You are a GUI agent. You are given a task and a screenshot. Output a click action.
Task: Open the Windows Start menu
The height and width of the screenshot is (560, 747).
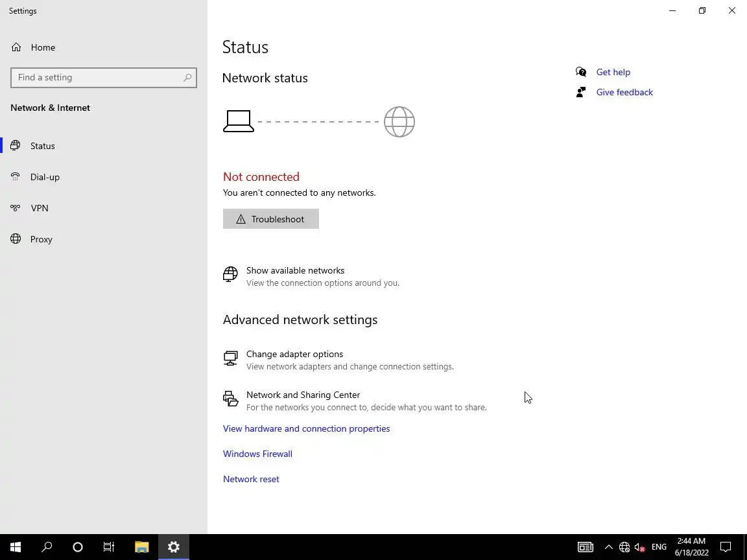16,546
